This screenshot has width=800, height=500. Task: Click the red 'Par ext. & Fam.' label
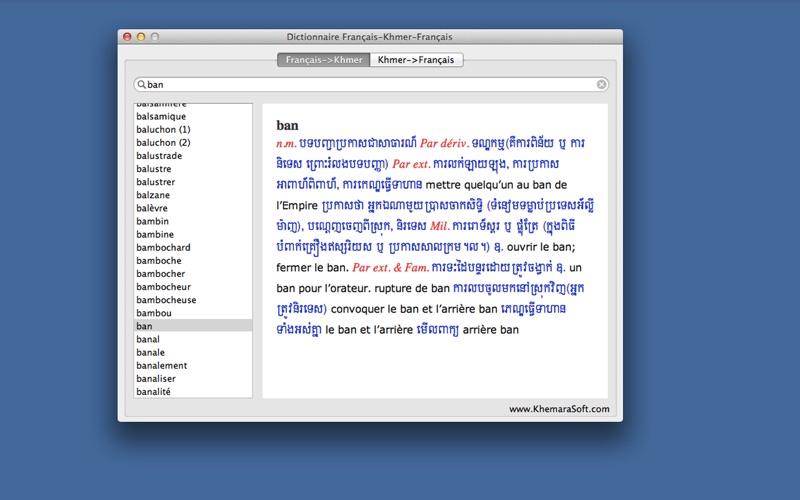[x=390, y=268]
